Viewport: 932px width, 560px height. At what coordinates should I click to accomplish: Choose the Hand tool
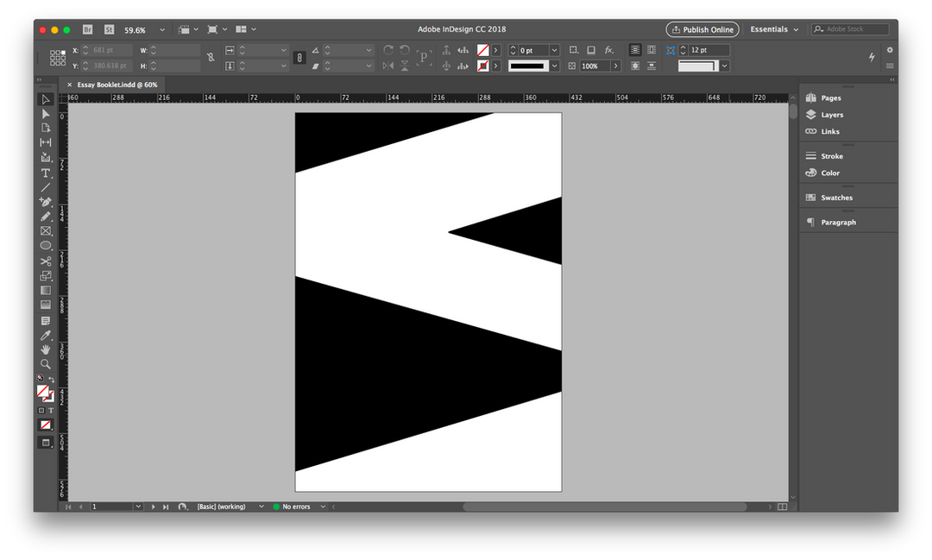(46, 349)
